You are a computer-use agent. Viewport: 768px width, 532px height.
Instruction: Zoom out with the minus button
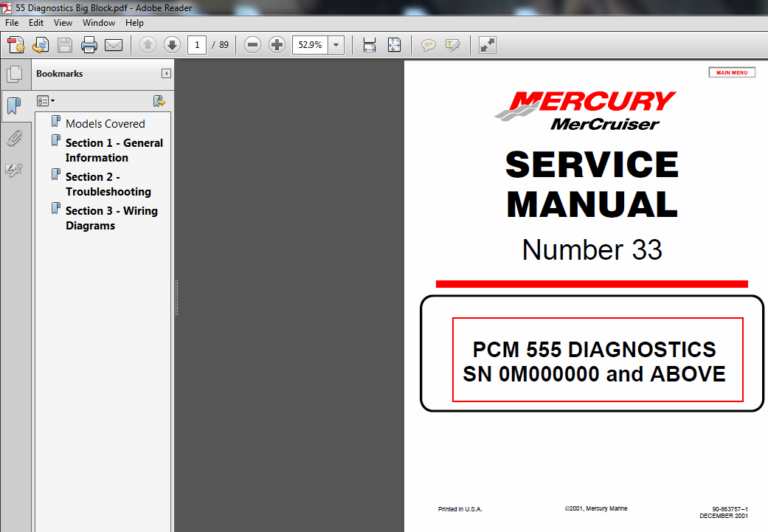253,45
